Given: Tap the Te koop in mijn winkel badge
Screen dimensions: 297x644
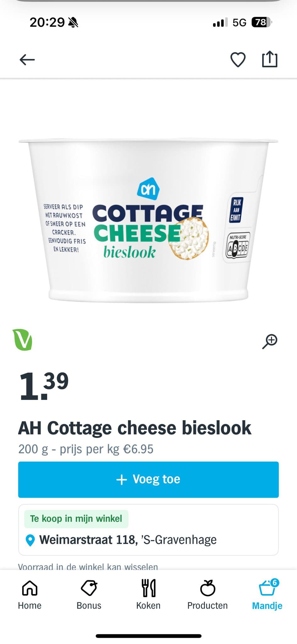Looking at the screenshot, I should coord(76,519).
